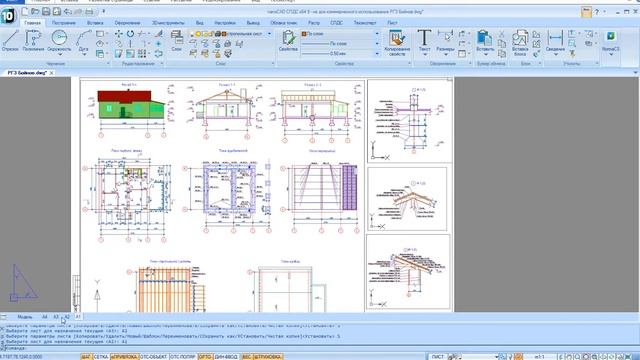Image resolution: width=640 pixels, height=360 pixels.
Task: Click the color swatch in properties color box
Action: pyautogui.click(x=304, y=34)
